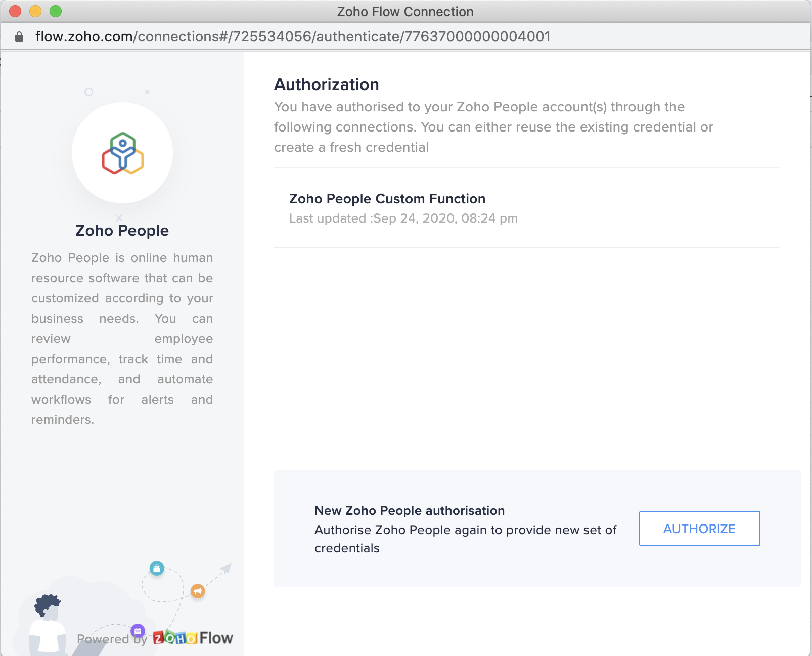812x656 pixels.
Task: Click the URL in the address bar
Action: coord(293,36)
